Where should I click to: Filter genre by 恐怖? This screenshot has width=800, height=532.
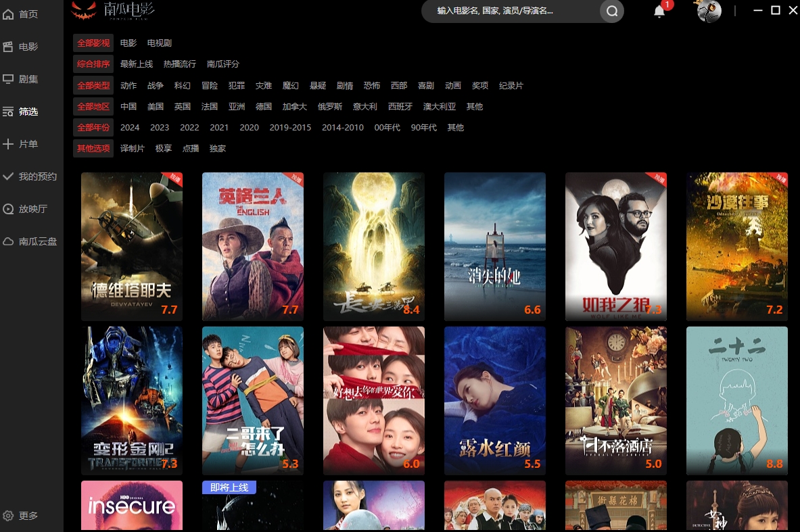[372, 86]
